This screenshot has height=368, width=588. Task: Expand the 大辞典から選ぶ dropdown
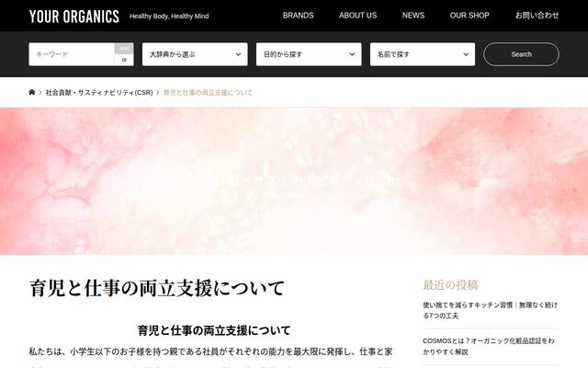195,54
